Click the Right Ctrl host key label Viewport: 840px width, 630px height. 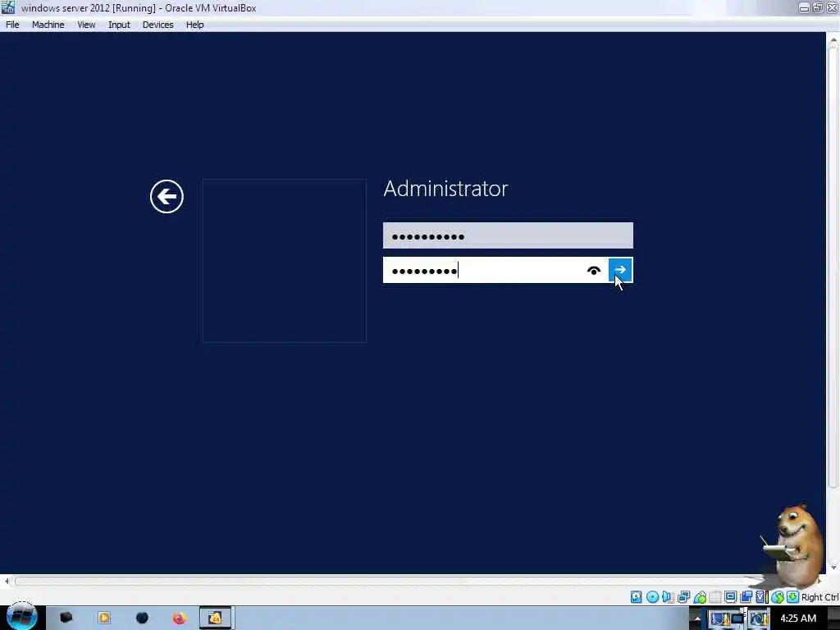819,597
